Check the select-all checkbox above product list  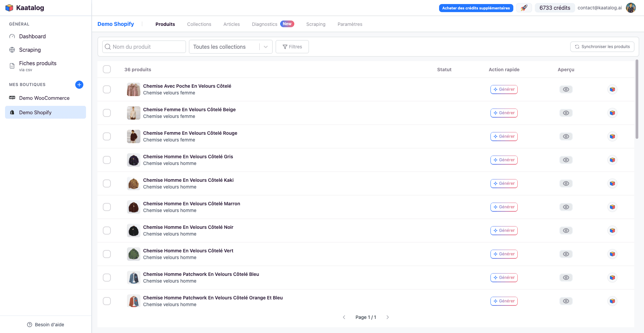click(x=107, y=69)
